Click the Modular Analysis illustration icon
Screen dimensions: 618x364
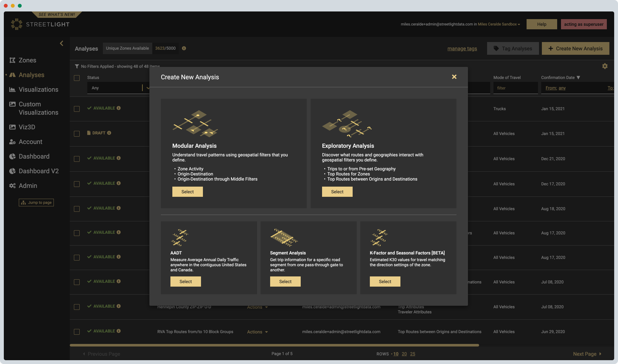(x=195, y=124)
